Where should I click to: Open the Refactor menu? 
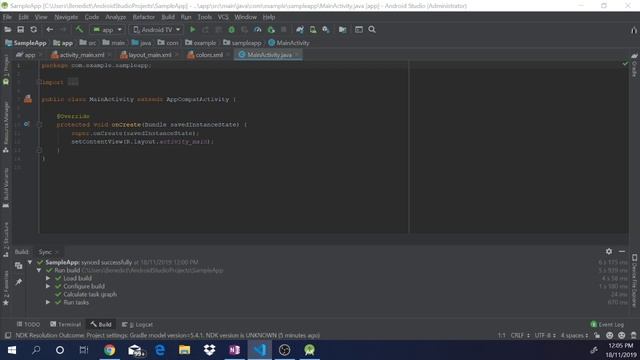(144, 17)
